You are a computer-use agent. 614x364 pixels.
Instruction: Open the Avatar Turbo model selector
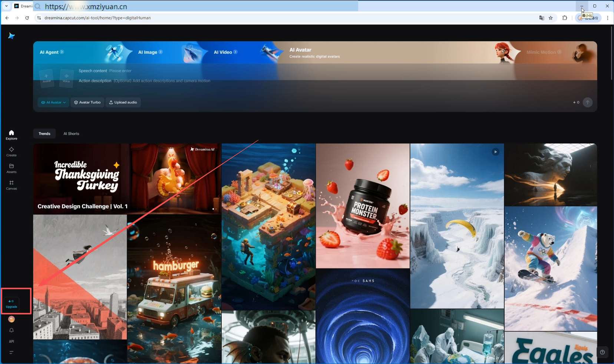coord(88,103)
